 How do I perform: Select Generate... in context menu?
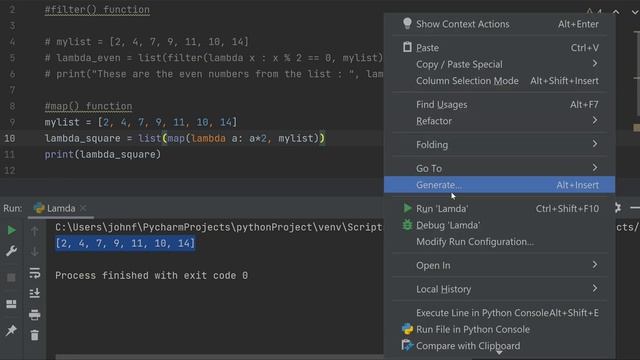tap(500, 184)
